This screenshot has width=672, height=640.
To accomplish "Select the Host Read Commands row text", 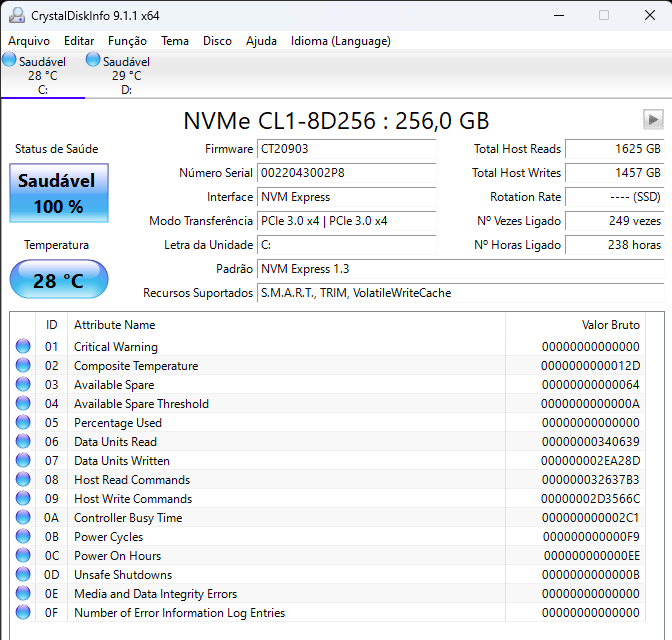I will [132, 480].
